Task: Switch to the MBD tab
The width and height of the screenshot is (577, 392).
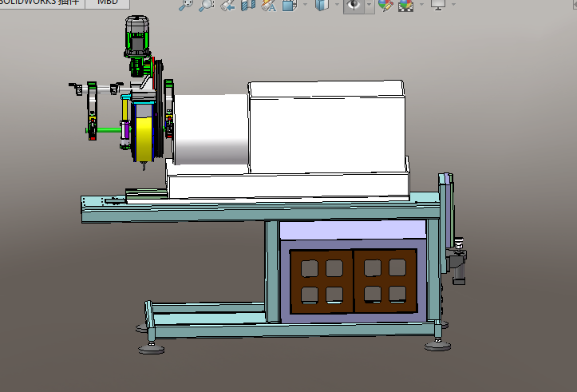Action: [107, 3]
